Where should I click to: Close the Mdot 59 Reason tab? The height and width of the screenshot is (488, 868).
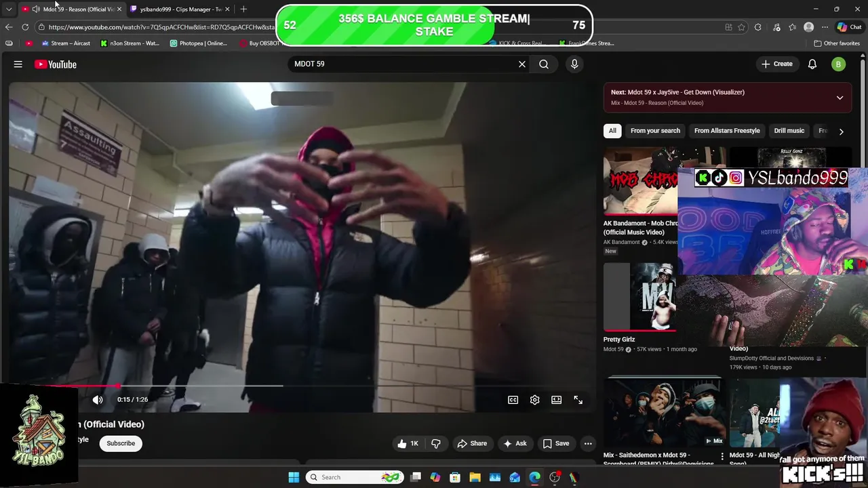click(x=119, y=9)
